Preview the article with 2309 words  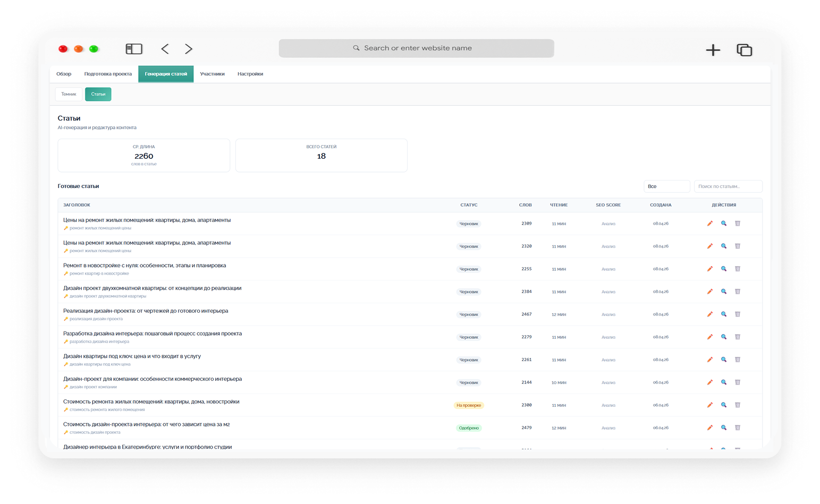click(x=723, y=224)
